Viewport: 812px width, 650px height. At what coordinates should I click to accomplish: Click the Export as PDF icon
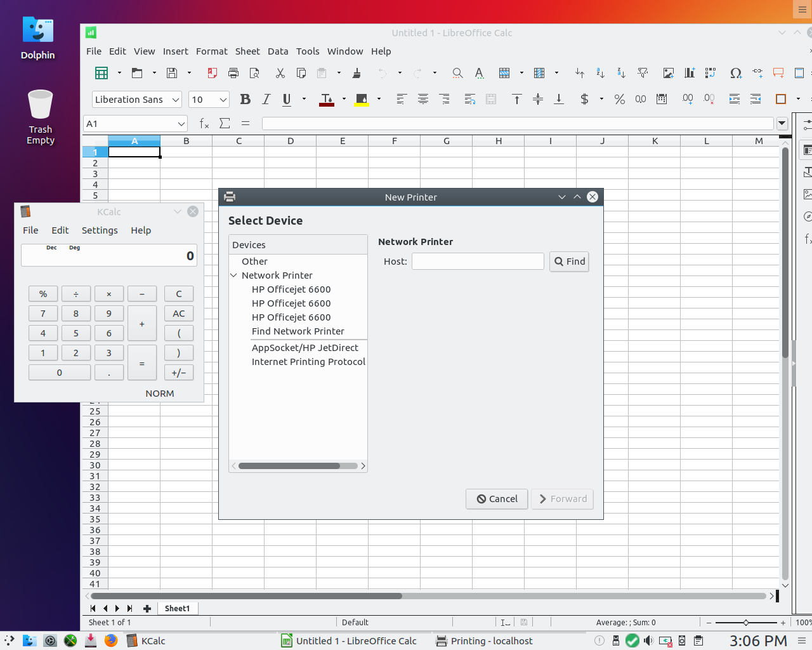tap(212, 73)
